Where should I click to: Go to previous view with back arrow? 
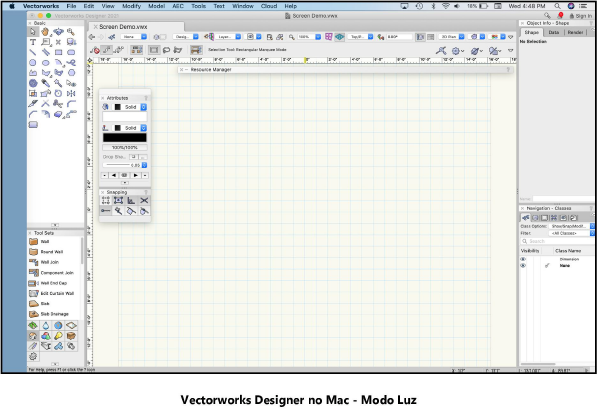92,37
